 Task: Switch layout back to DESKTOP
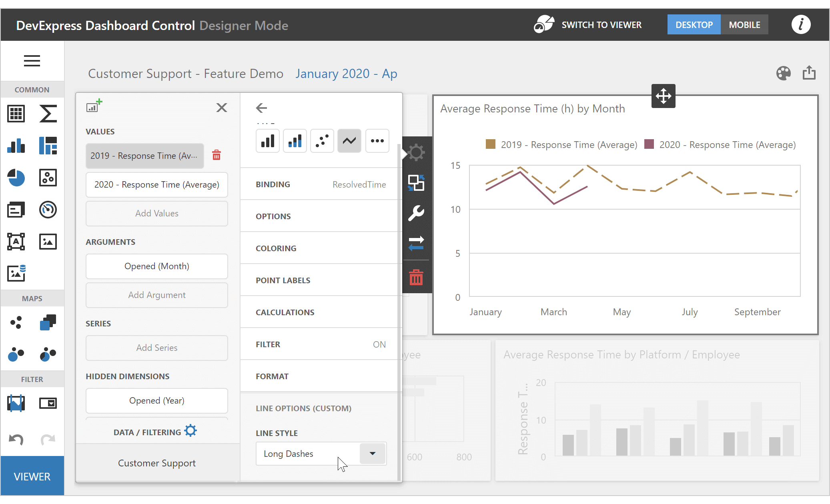(694, 24)
